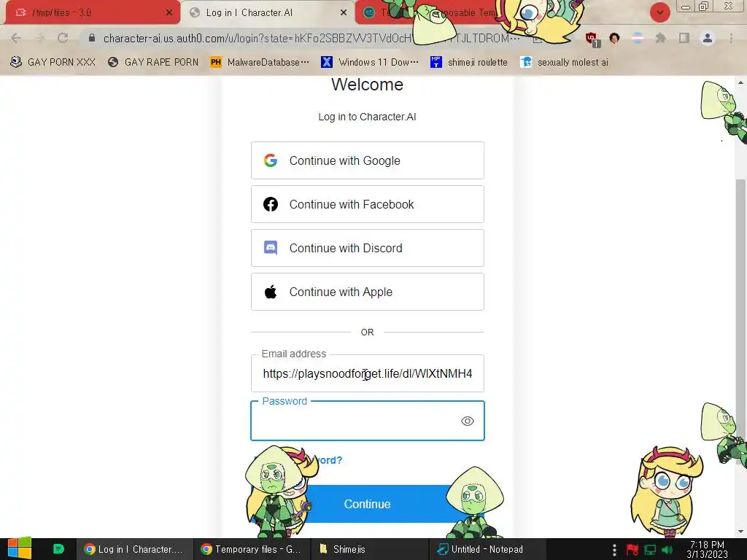This screenshot has height=560, width=747.
Task: Click the page scrollbar up arrow
Action: pos(740,83)
